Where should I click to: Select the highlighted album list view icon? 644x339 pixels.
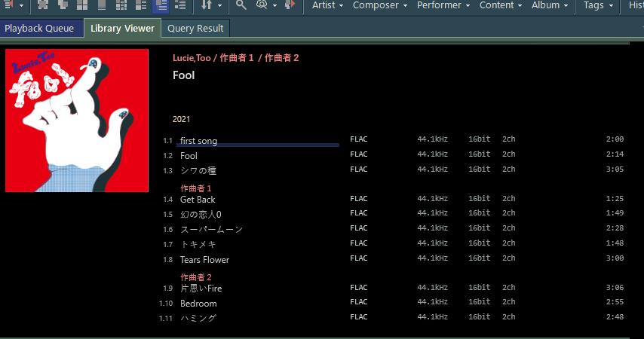(161, 5)
